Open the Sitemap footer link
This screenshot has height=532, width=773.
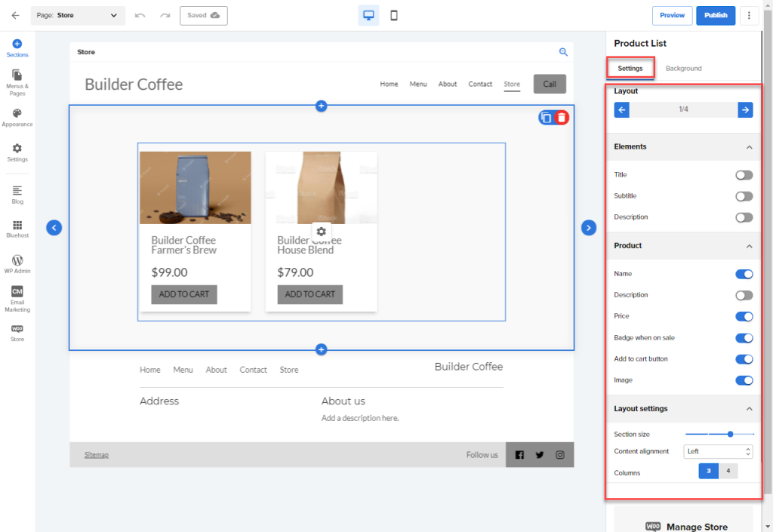tap(96, 455)
